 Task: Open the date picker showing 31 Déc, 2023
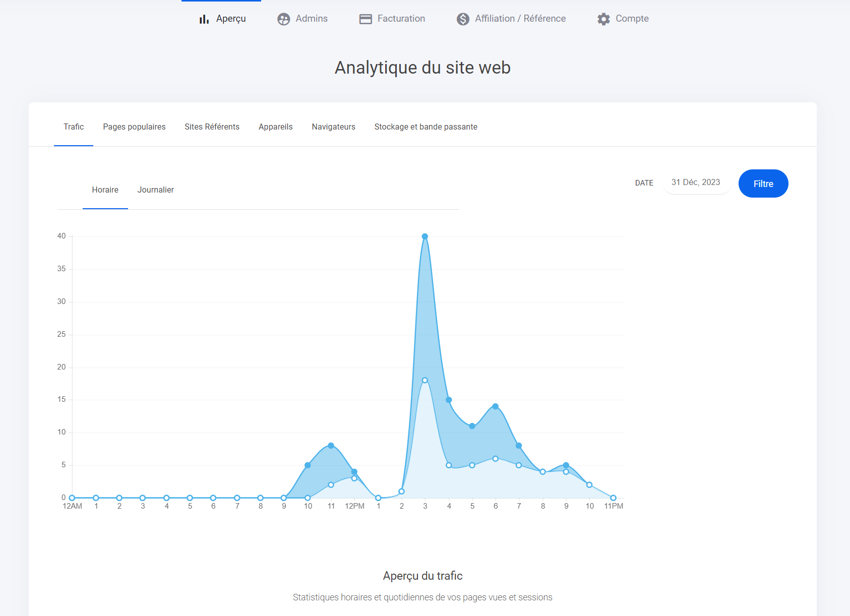696,182
